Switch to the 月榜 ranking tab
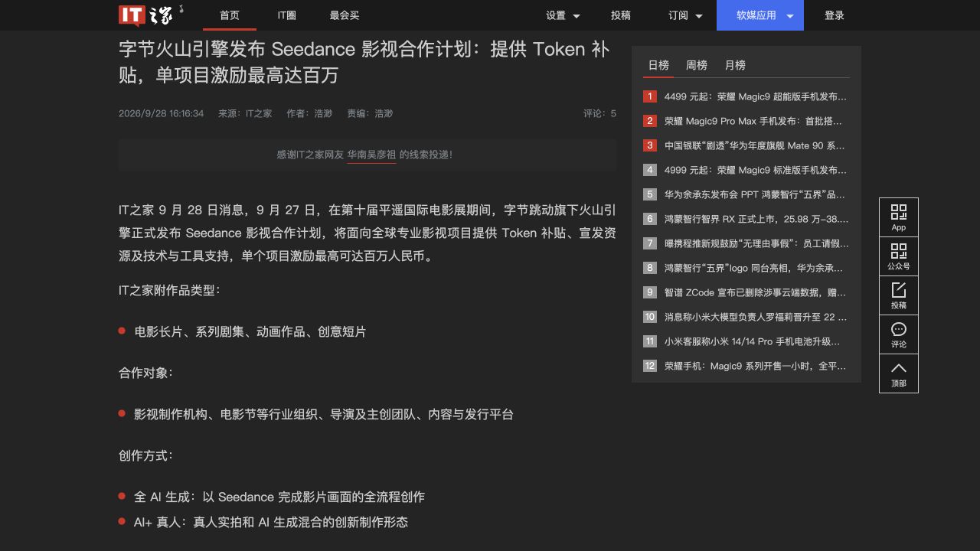The image size is (980, 551). click(735, 65)
